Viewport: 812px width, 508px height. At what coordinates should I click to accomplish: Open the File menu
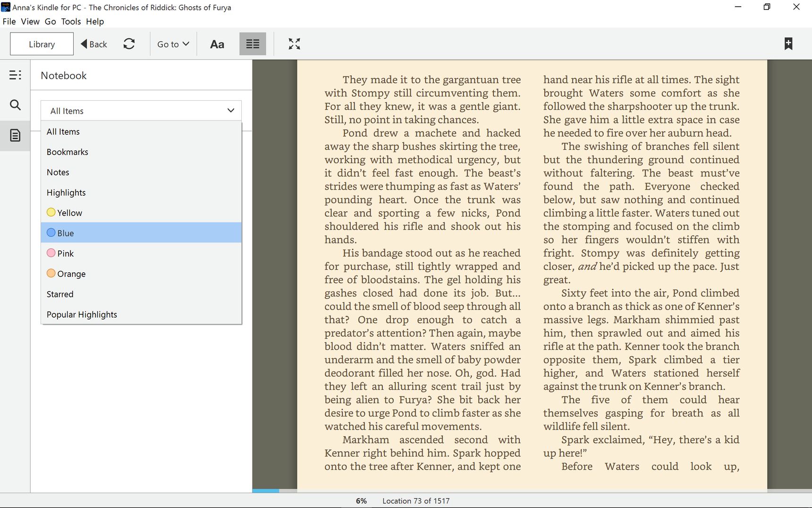point(9,21)
